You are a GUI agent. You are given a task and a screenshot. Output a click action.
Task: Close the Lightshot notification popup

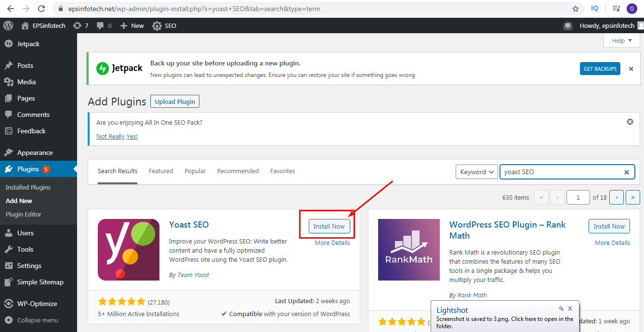click(570, 308)
